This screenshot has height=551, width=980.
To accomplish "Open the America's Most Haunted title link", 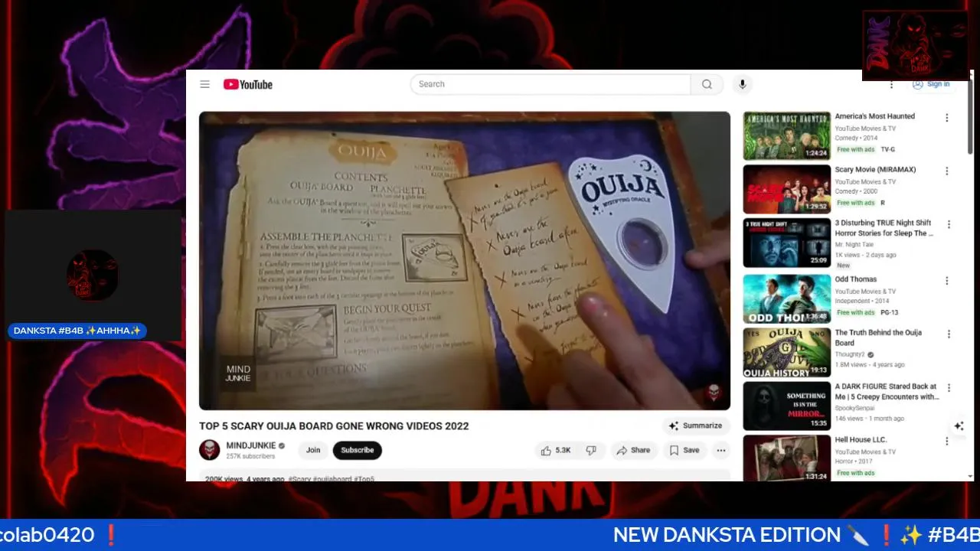I will click(875, 116).
